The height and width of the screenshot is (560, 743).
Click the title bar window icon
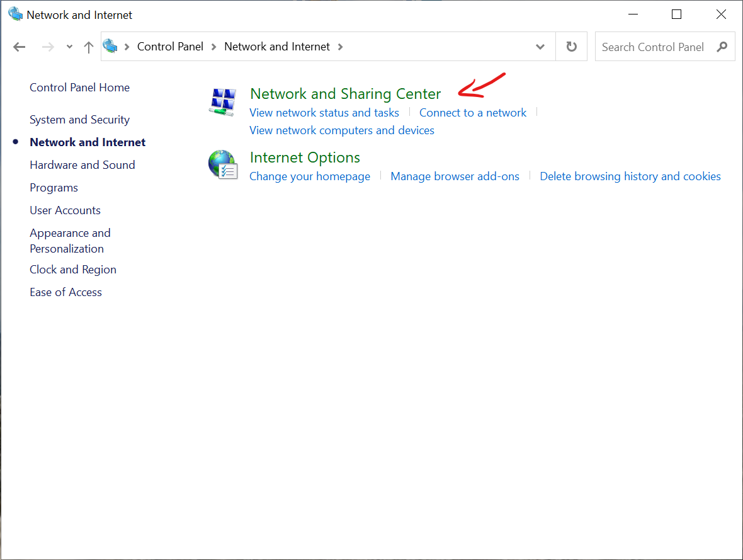click(15, 14)
